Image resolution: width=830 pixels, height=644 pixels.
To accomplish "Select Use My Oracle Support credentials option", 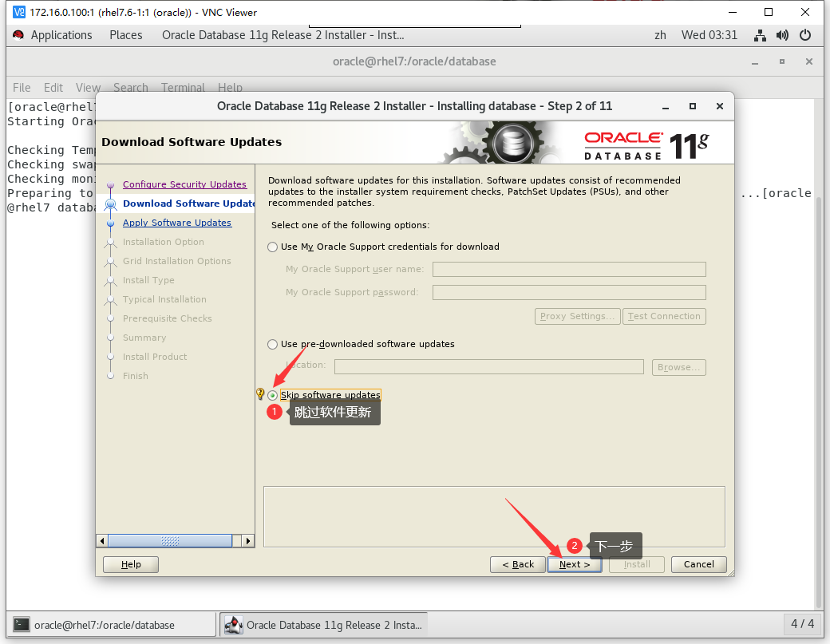I will pos(273,247).
